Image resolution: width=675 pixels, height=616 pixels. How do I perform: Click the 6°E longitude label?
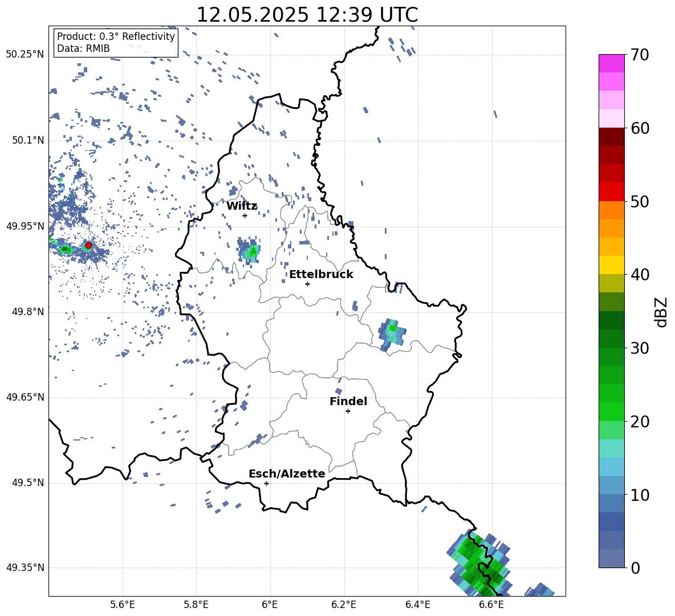click(x=270, y=605)
